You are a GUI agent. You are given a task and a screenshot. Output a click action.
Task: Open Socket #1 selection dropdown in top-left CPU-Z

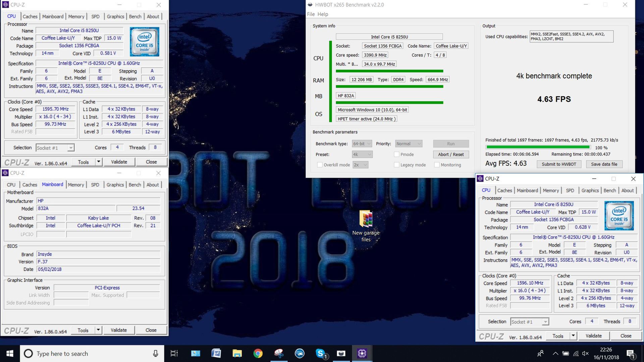55,148
